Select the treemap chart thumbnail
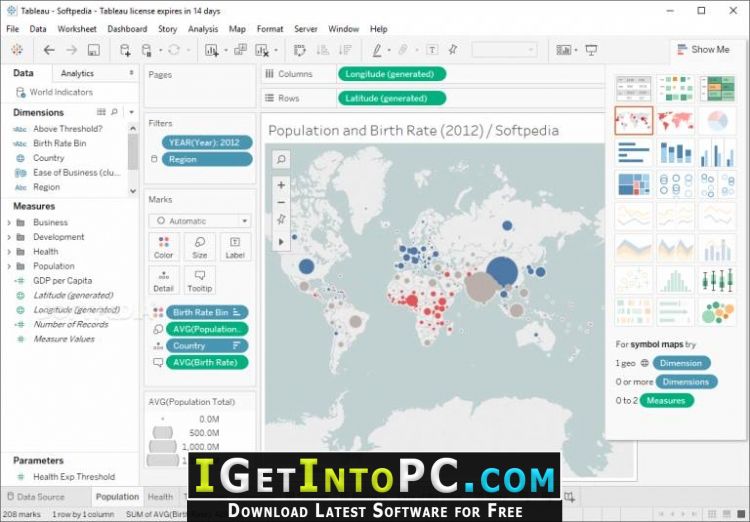This screenshot has height=522, width=750. click(633, 185)
